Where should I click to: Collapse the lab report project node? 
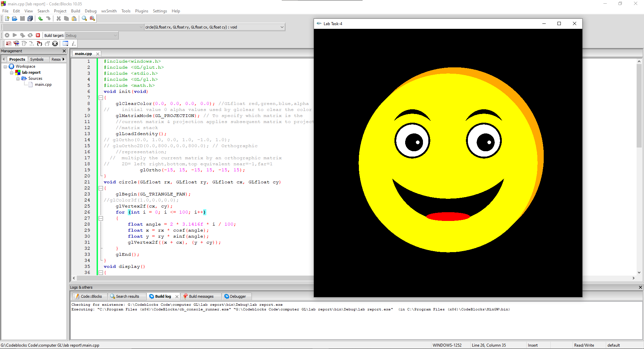coord(11,73)
